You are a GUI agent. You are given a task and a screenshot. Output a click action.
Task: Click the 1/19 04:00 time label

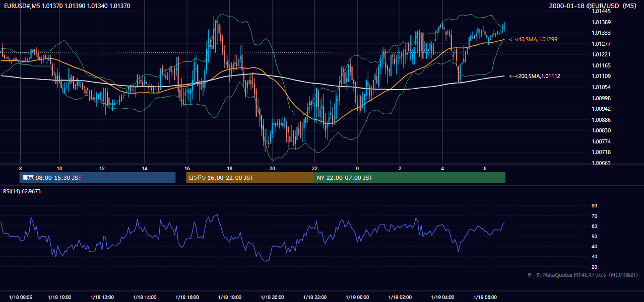[x=442, y=297]
